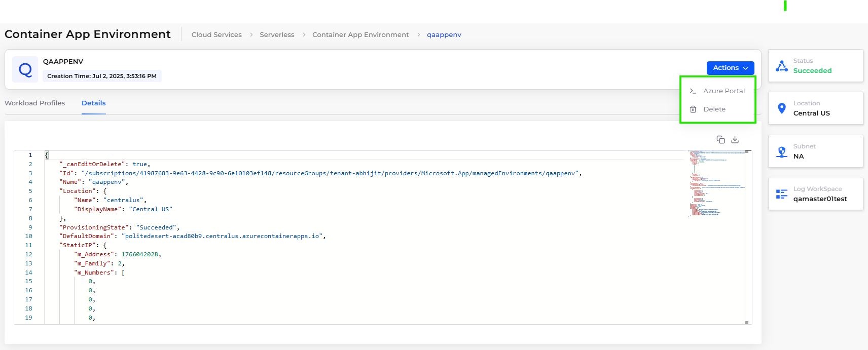Navigate to the Serverless breadcrumb
Image resolution: width=868 pixels, height=350 pixels.
point(277,35)
